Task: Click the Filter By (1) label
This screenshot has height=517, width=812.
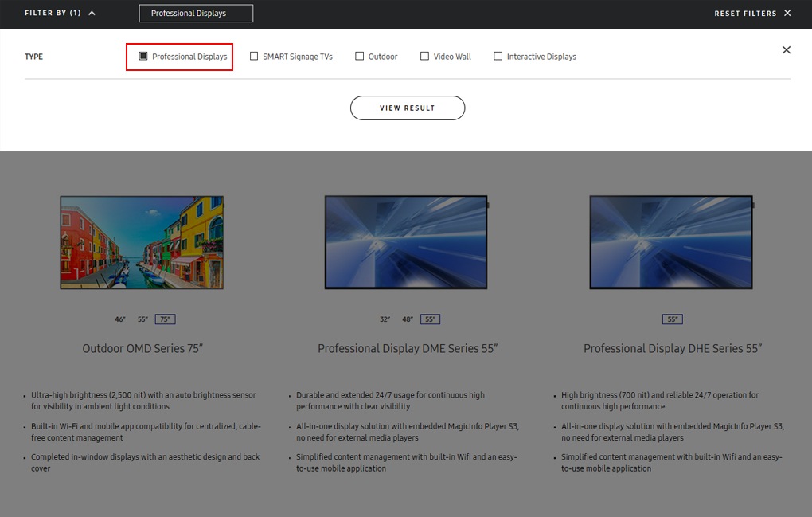Action: tap(53, 13)
